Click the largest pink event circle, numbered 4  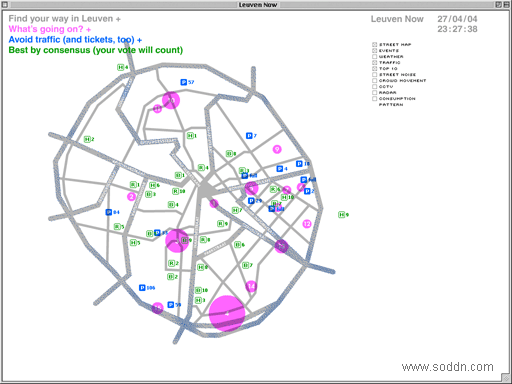coord(227,313)
